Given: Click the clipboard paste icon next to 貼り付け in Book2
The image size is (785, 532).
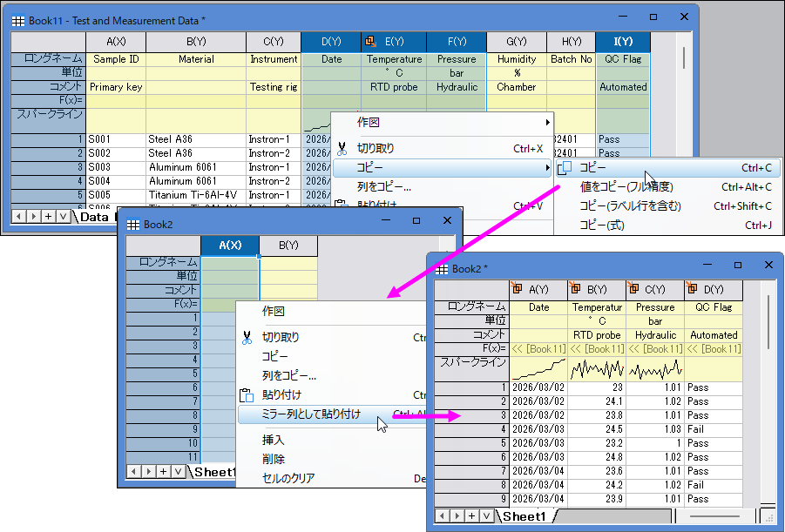Looking at the screenshot, I should tap(247, 395).
